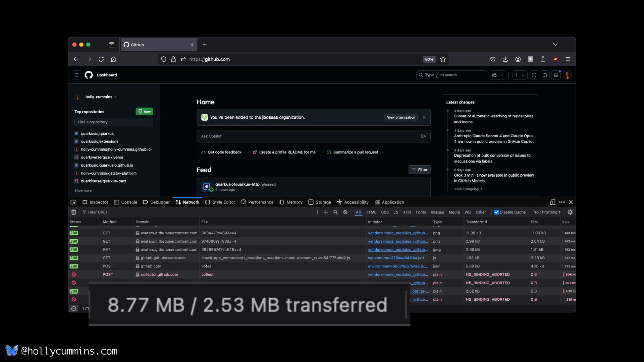This screenshot has height=362, width=644.
Task: Click the element picker icon in devtools
Action: pos(73,202)
